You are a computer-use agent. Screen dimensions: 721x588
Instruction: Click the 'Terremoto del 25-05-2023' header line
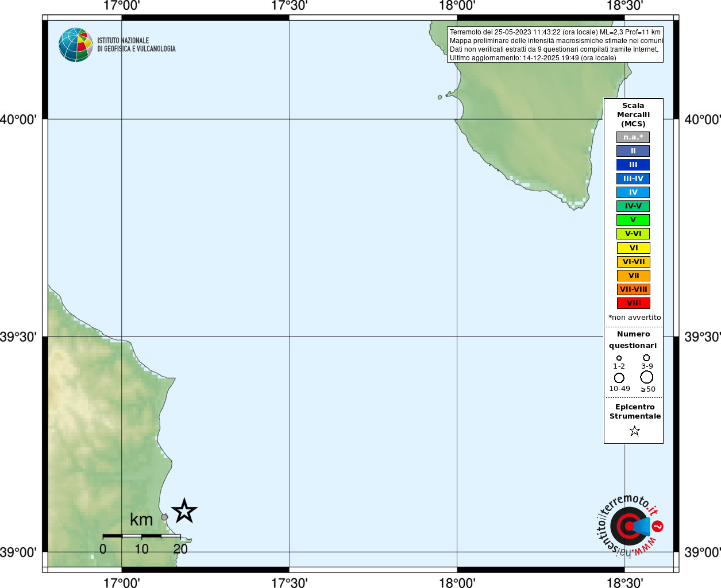555,32
